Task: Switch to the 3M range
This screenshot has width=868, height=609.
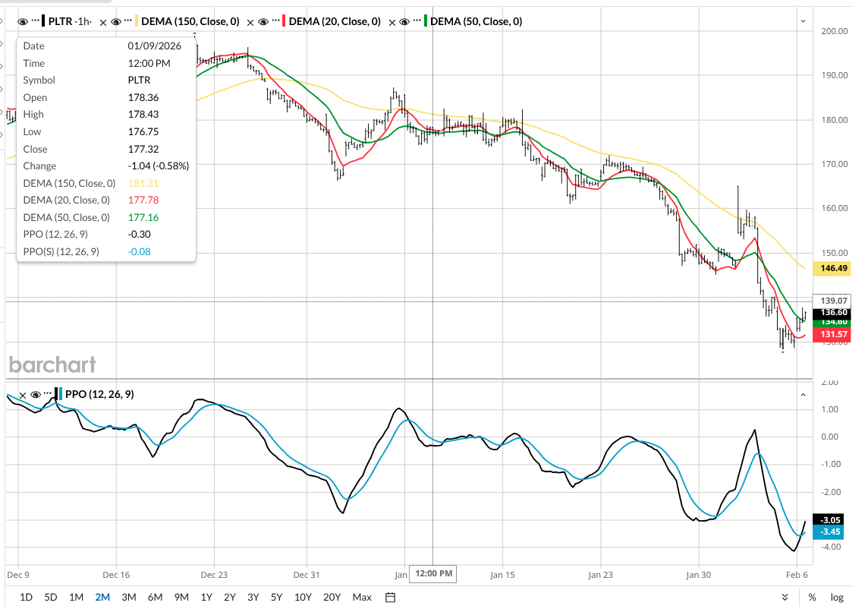Action: point(129,597)
